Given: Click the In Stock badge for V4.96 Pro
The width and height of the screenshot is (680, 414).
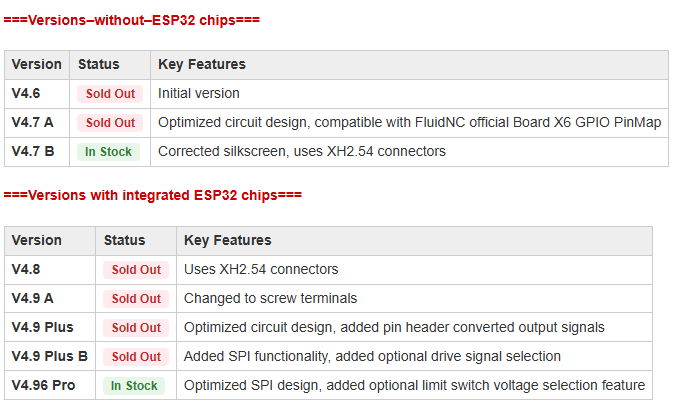Looking at the screenshot, I should click(x=134, y=386).
